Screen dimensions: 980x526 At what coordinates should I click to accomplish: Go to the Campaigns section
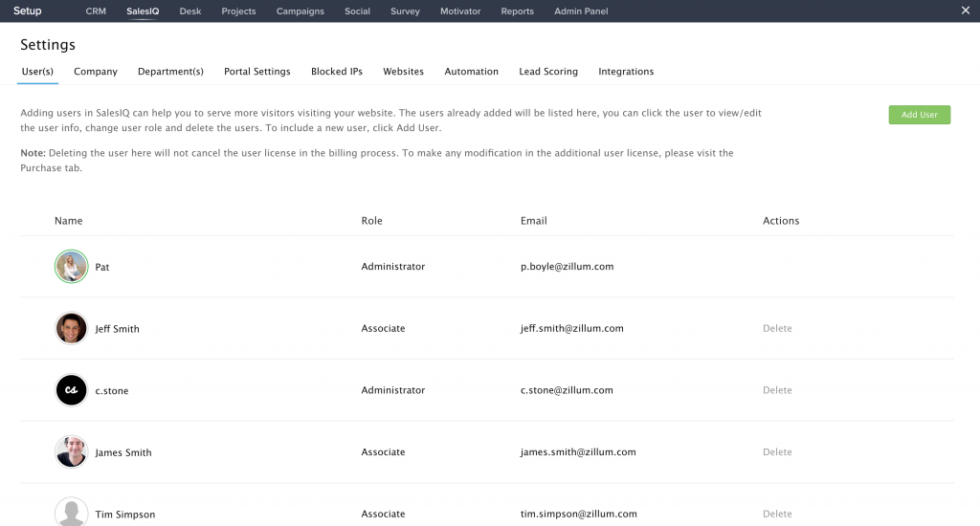[300, 11]
